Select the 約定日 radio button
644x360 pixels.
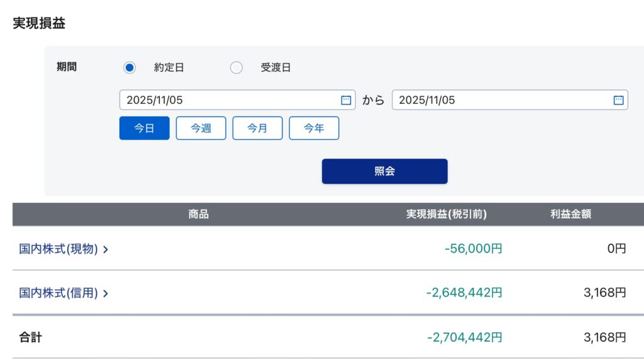tap(130, 67)
